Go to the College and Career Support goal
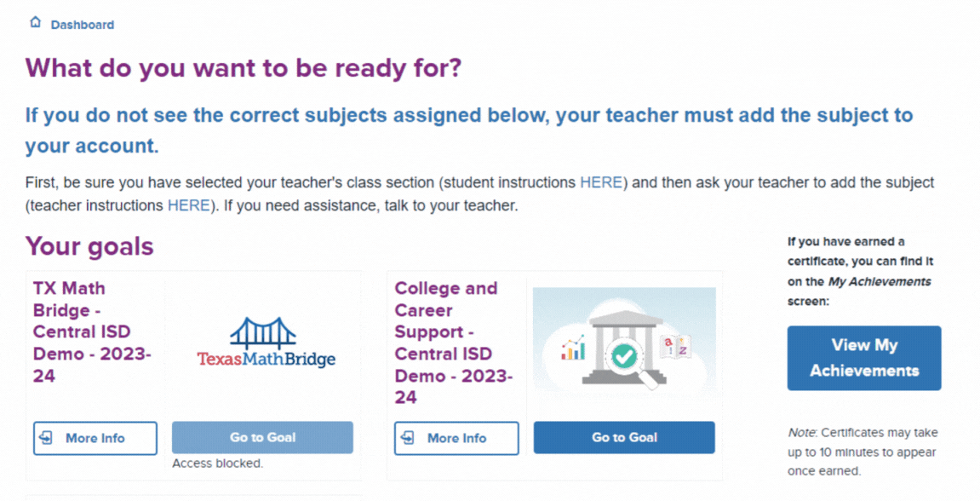Image resolution: width=980 pixels, height=501 pixels. pyautogui.click(x=624, y=437)
